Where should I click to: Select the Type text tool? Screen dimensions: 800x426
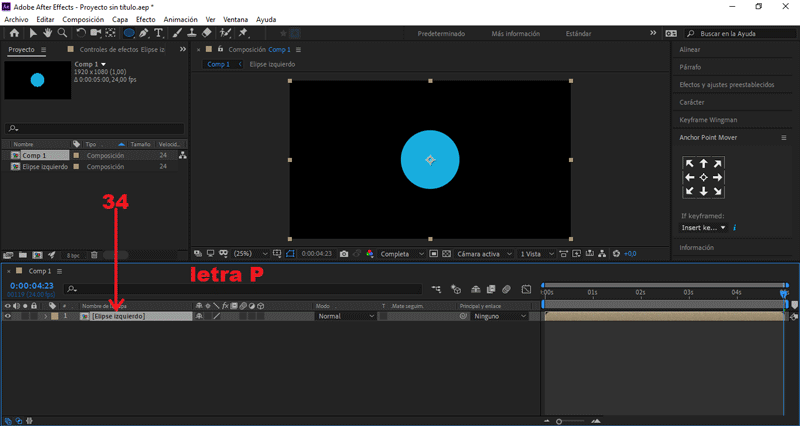pyautogui.click(x=159, y=33)
